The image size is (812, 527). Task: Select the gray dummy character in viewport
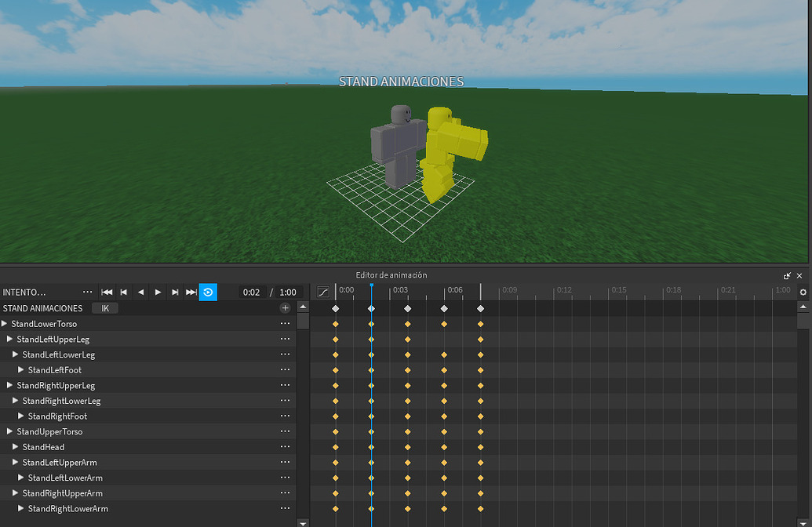click(x=399, y=147)
